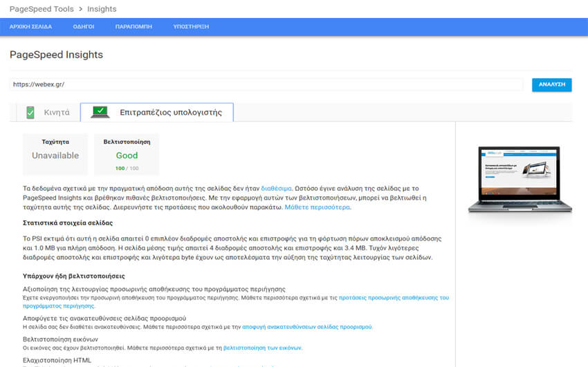The height and width of the screenshot is (367, 588).
Task: Open the βελτιστοποίηση των εικόνων link
Action: point(262,348)
